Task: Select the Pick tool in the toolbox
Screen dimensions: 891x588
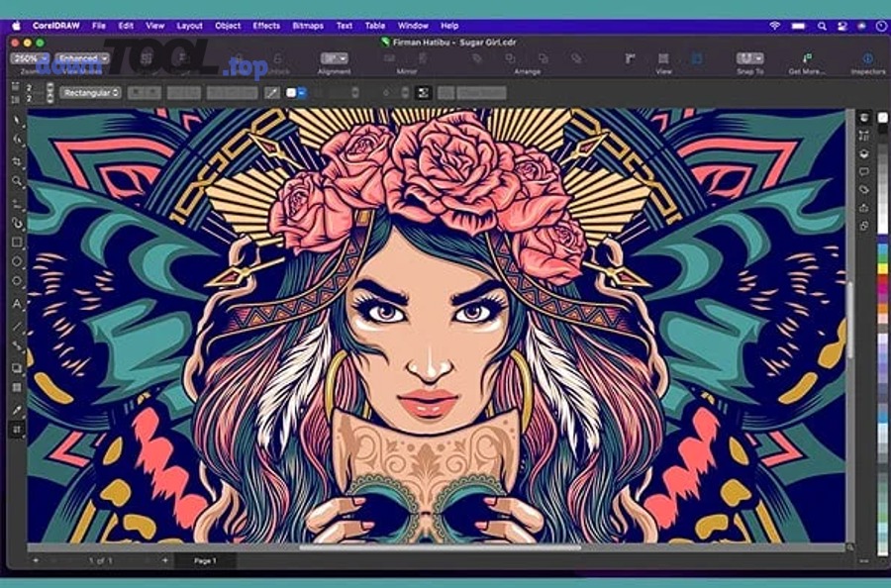Action: pyautogui.click(x=17, y=121)
